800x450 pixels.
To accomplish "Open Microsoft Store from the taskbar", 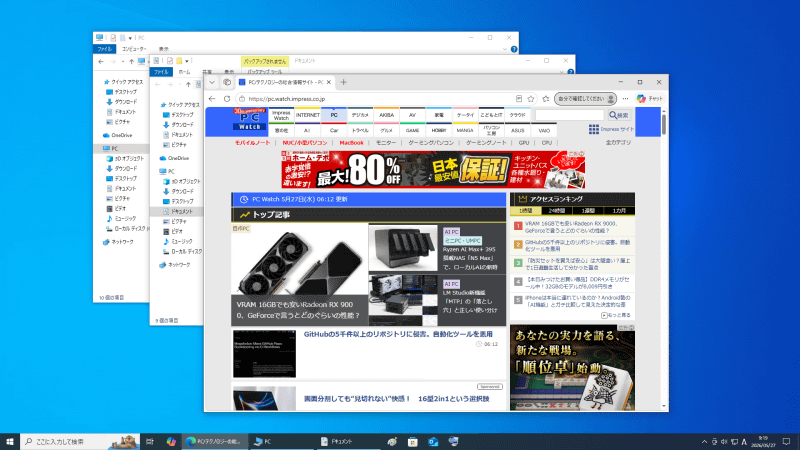I will [x=412, y=441].
